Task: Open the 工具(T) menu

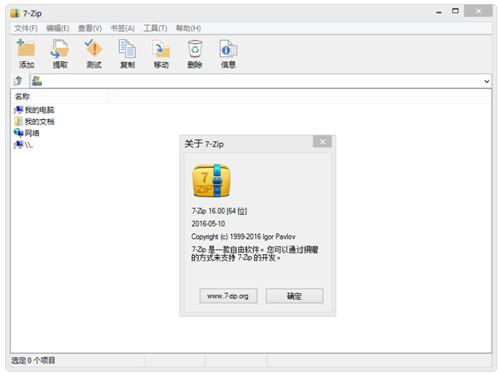Action: point(155,28)
